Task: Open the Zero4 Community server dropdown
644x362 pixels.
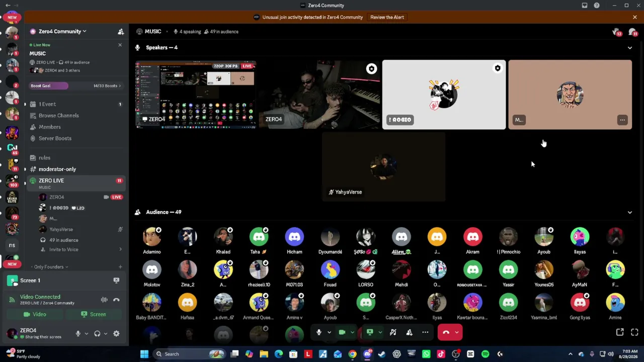Action: coord(63,31)
